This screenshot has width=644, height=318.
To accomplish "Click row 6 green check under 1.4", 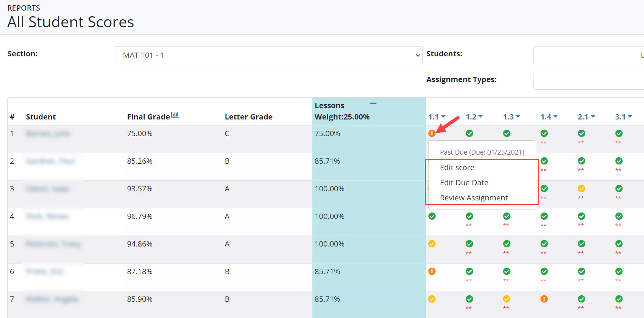I will point(544,271).
